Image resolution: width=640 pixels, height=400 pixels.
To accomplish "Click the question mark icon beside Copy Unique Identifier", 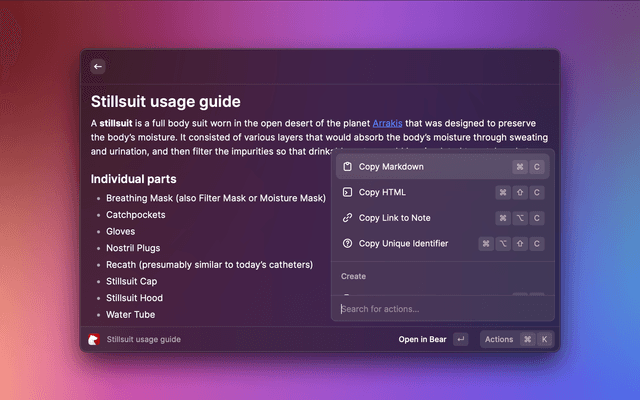I will (347, 243).
